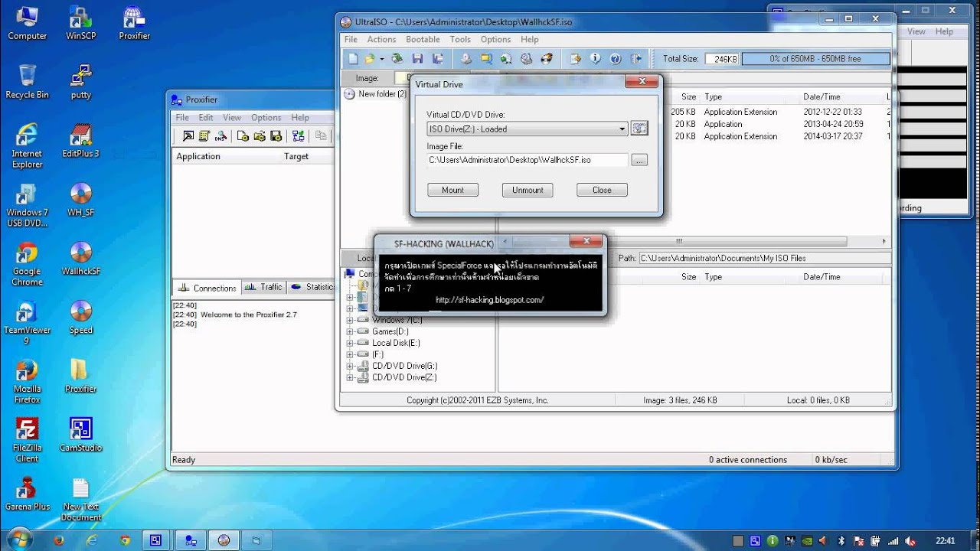
Task: Click sf-hacking.blogspot.com link in wallhack window
Action: point(489,300)
